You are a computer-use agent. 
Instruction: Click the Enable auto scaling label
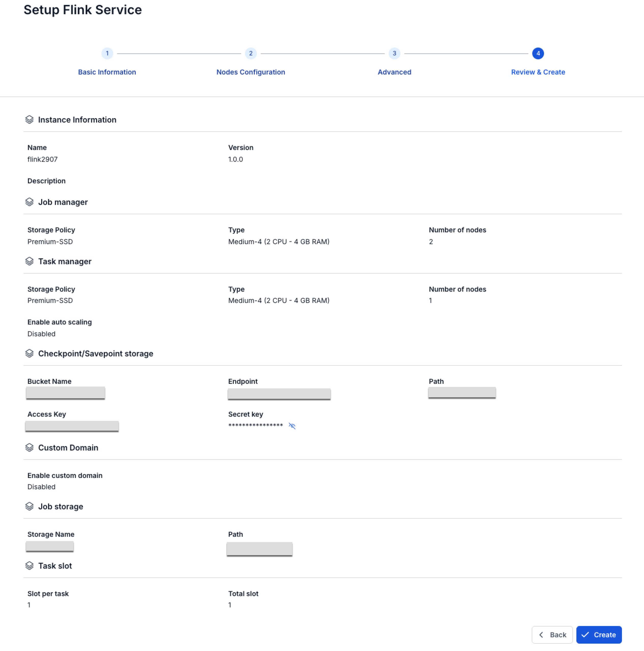tap(59, 322)
